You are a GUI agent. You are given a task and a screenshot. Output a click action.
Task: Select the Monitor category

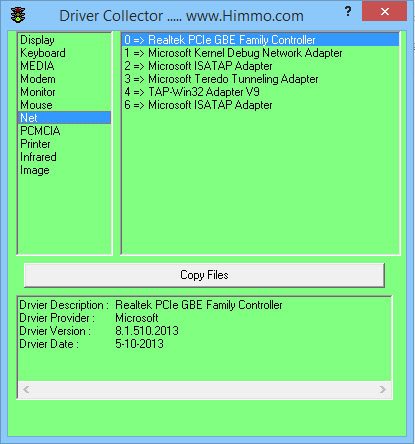(64, 92)
